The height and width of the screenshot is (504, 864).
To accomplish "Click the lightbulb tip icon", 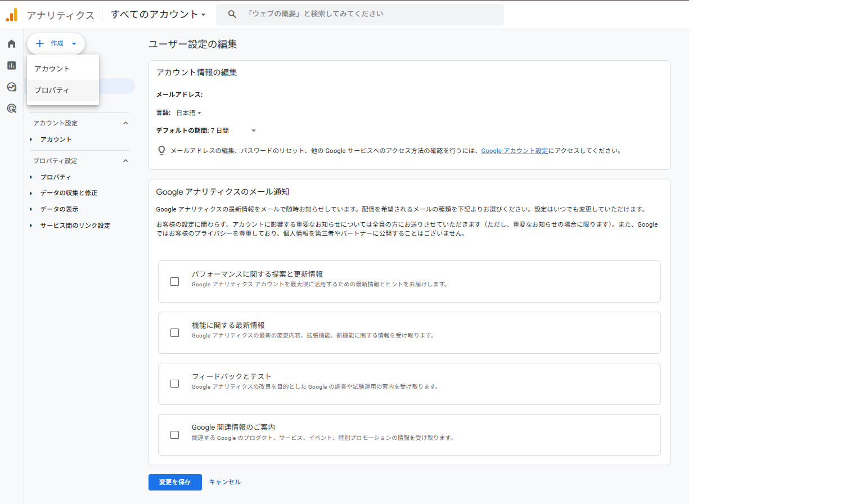I will click(161, 150).
